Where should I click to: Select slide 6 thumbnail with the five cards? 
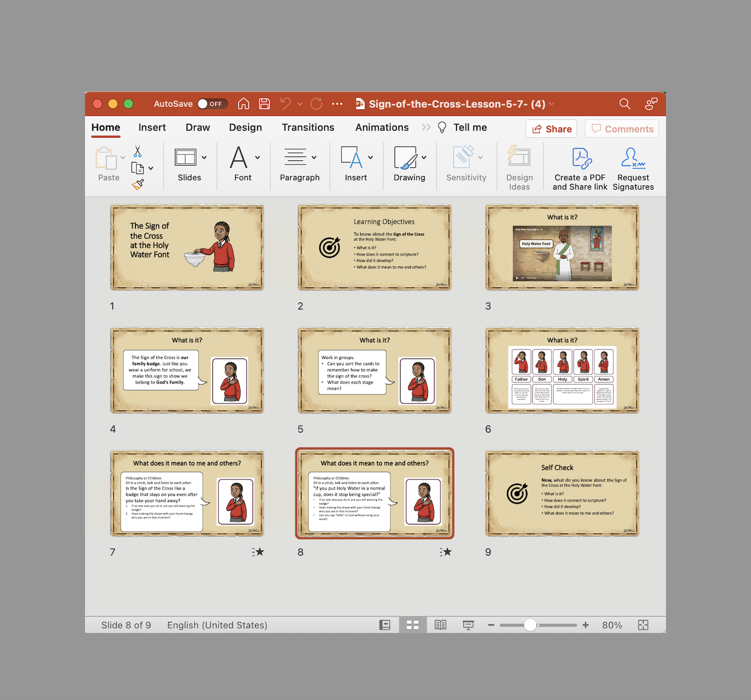[x=562, y=370]
